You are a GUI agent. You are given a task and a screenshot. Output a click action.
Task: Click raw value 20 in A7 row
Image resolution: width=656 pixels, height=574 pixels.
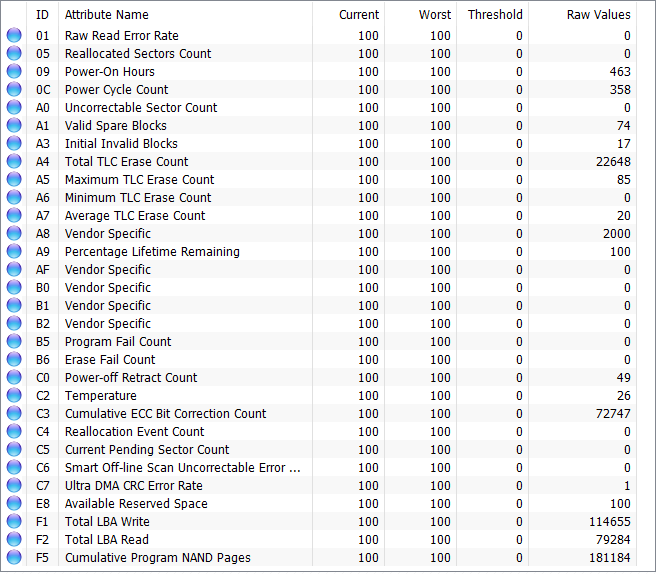623,215
